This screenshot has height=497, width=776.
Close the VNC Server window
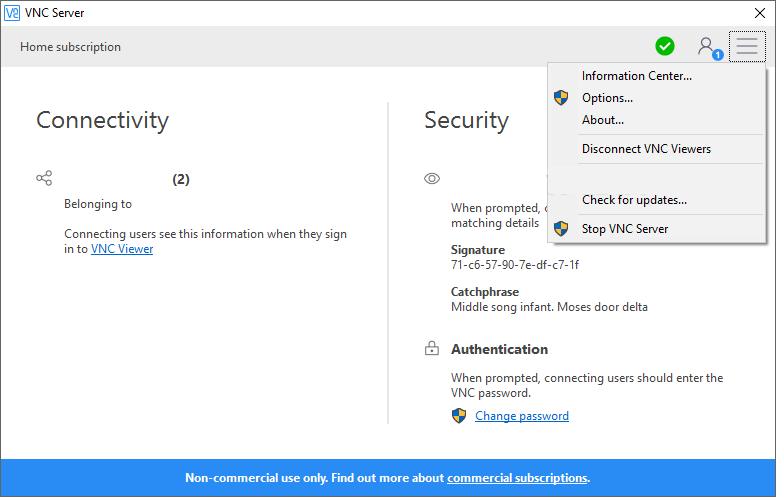tap(759, 13)
